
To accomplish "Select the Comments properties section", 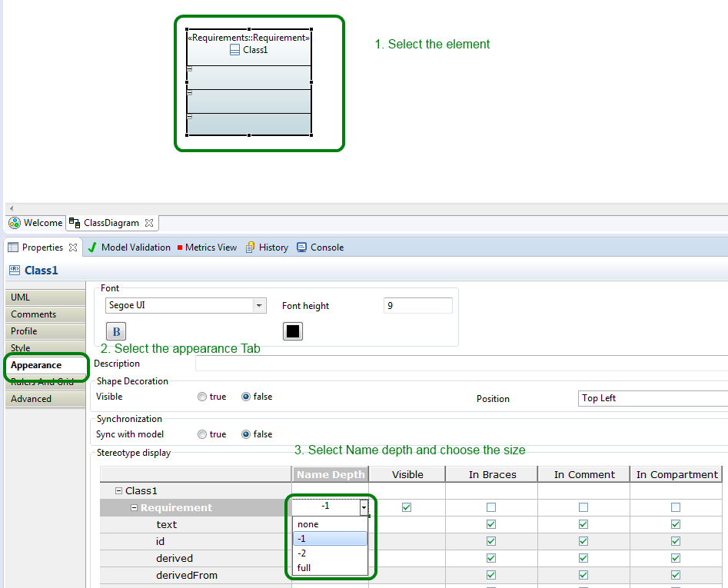I will [45, 314].
